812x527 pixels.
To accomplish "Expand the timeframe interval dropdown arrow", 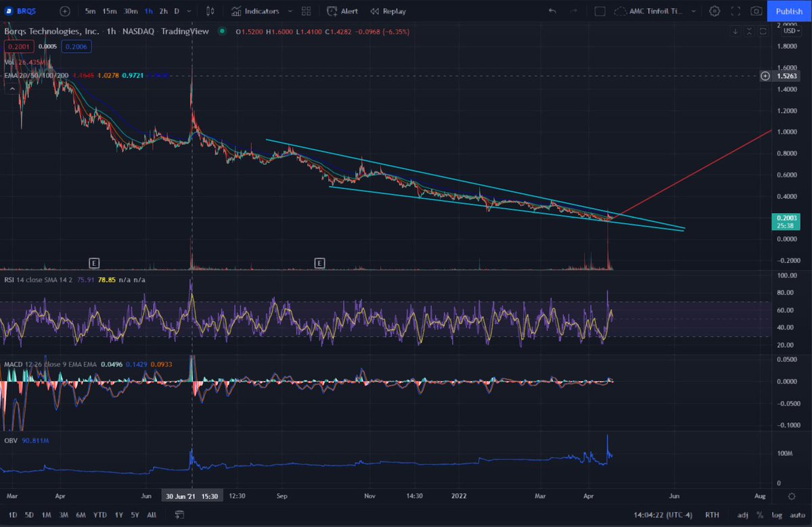I will pos(189,11).
